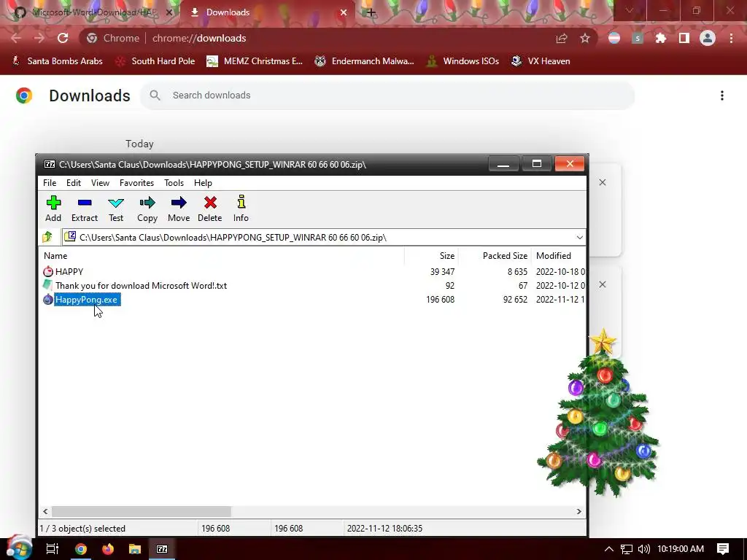
Task: Click the Search downloads field
Action: (x=387, y=96)
